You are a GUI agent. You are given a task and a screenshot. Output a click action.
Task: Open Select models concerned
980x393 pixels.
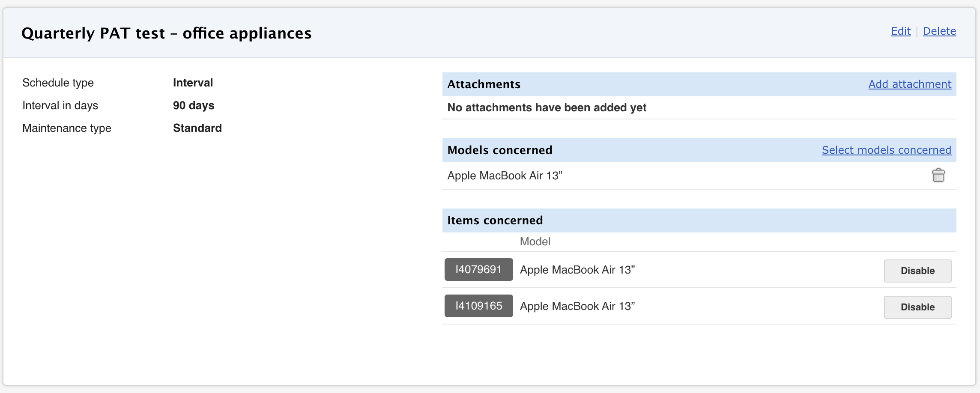(x=886, y=150)
